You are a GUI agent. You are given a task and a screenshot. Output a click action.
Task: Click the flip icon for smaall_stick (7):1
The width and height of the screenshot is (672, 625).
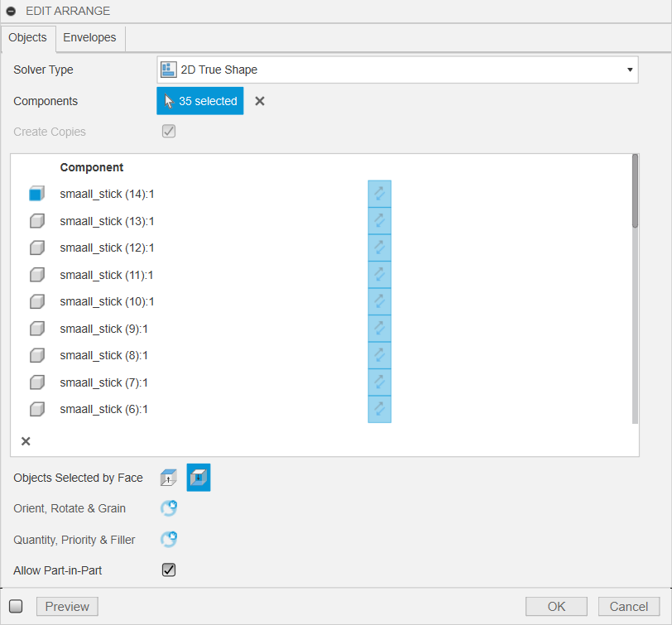[x=379, y=382]
